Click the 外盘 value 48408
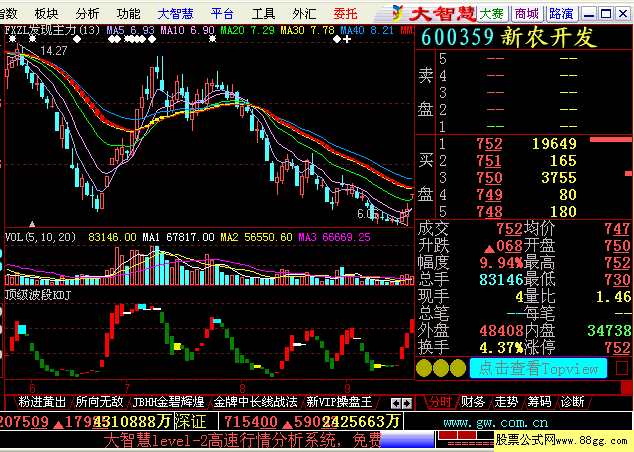 click(x=501, y=331)
